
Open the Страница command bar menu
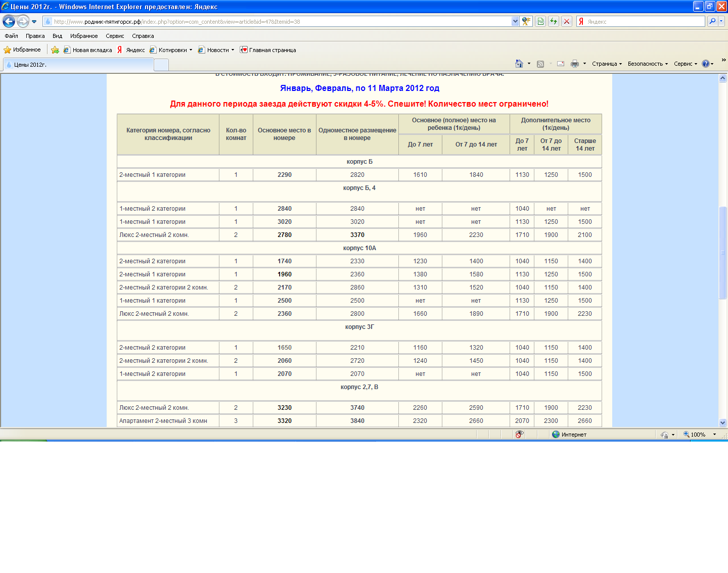(607, 64)
